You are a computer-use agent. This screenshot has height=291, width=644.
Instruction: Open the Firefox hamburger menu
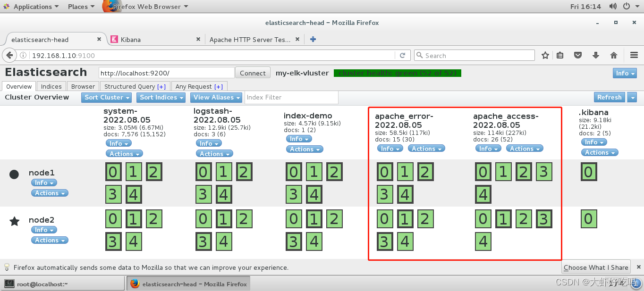(x=634, y=55)
